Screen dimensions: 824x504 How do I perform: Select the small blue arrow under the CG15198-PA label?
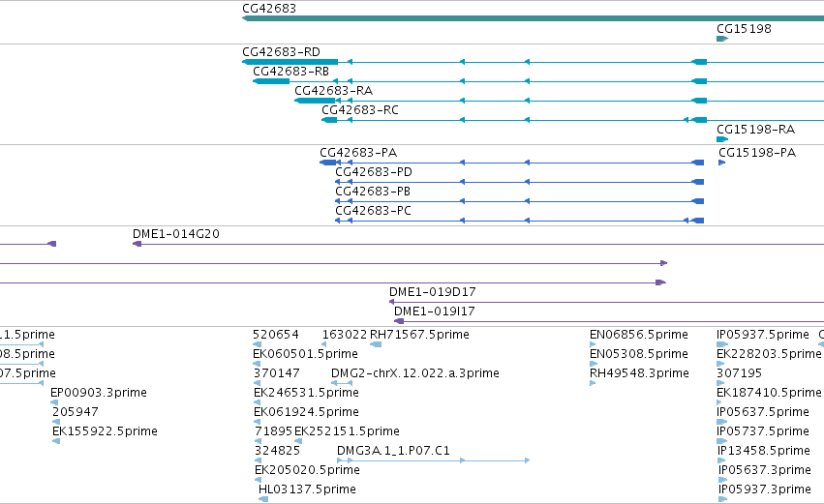722,163
